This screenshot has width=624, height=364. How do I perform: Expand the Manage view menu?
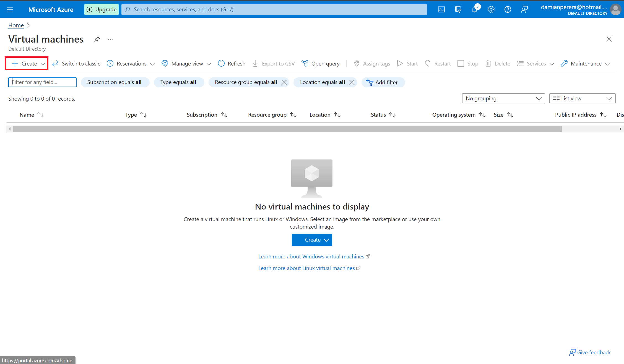(186, 63)
